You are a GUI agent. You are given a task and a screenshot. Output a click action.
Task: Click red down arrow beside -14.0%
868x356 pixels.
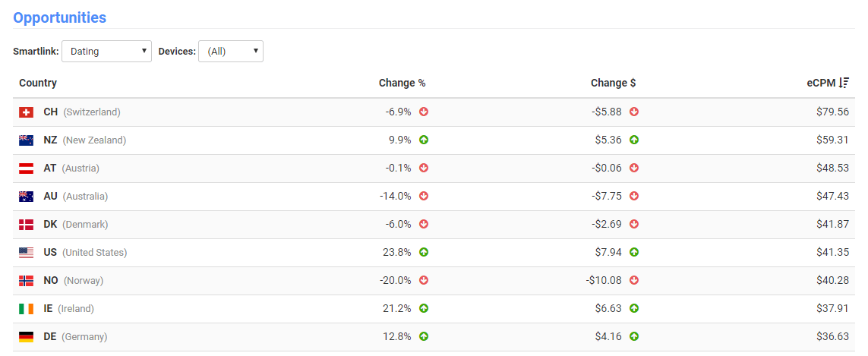pos(424,196)
